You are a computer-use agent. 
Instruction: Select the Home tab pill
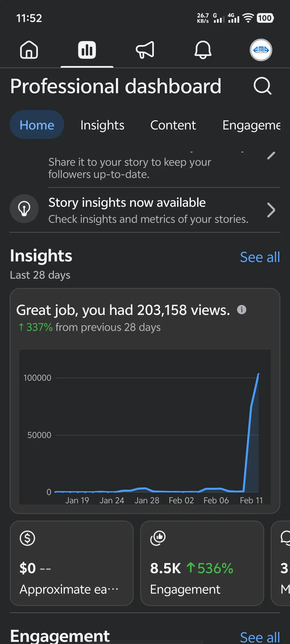coord(37,125)
